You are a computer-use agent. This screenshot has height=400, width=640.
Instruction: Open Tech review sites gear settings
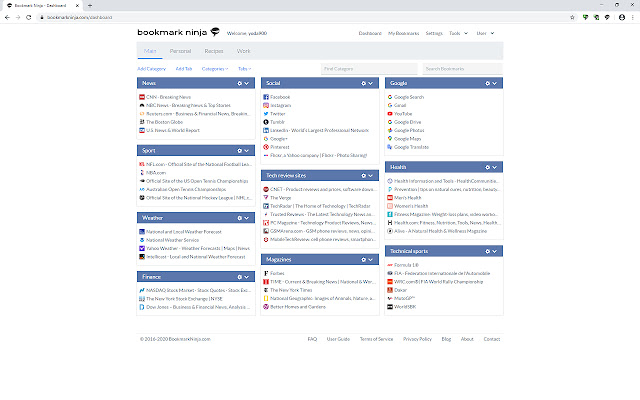[364, 176]
